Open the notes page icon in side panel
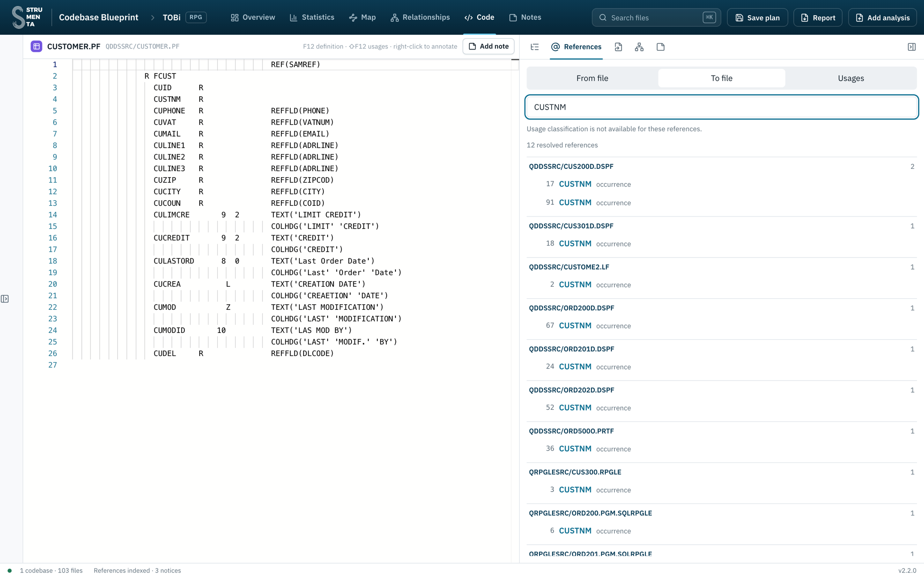This screenshot has height=578, width=924. coord(660,47)
